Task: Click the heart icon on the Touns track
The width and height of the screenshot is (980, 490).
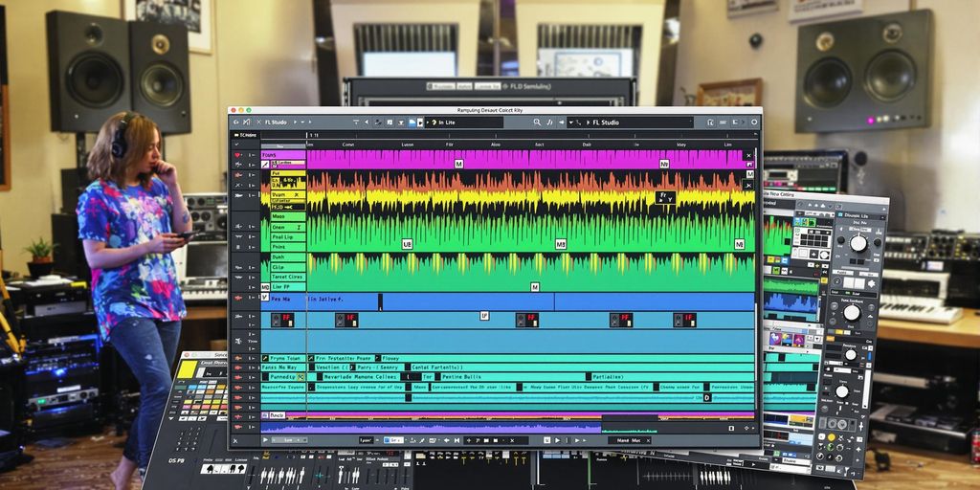Action: pyautogui.click(x=238, y=154)
